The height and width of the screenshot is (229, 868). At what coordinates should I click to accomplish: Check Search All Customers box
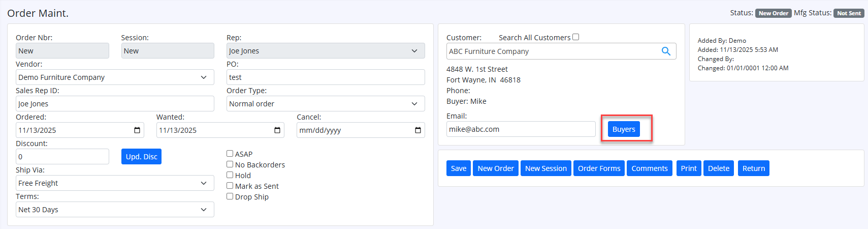[x=575, y=37]
